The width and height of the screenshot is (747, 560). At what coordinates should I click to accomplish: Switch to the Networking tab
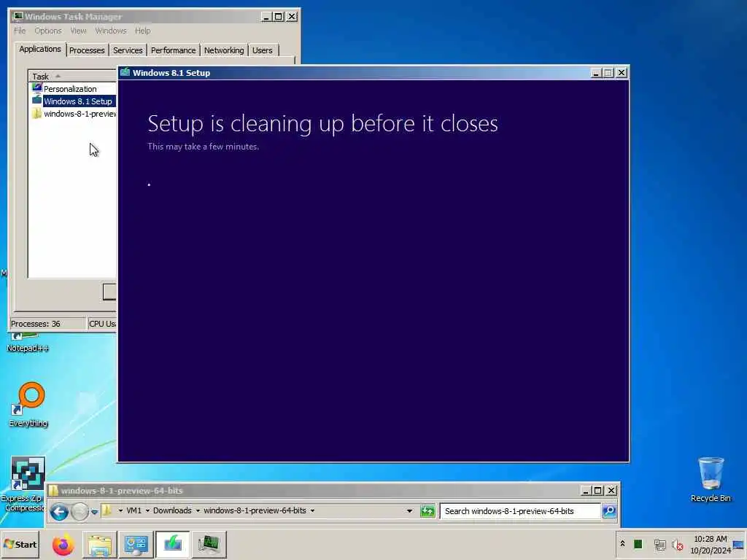[224, 50]
